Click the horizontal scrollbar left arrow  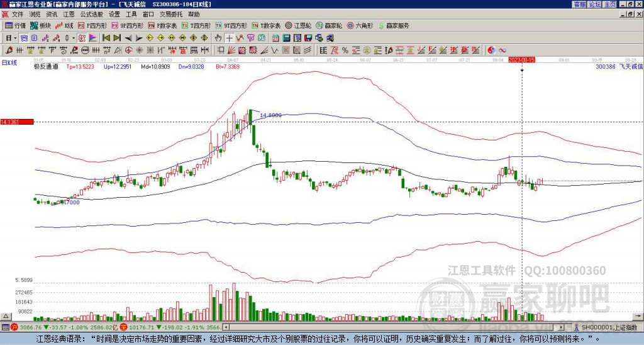(226, 327)
